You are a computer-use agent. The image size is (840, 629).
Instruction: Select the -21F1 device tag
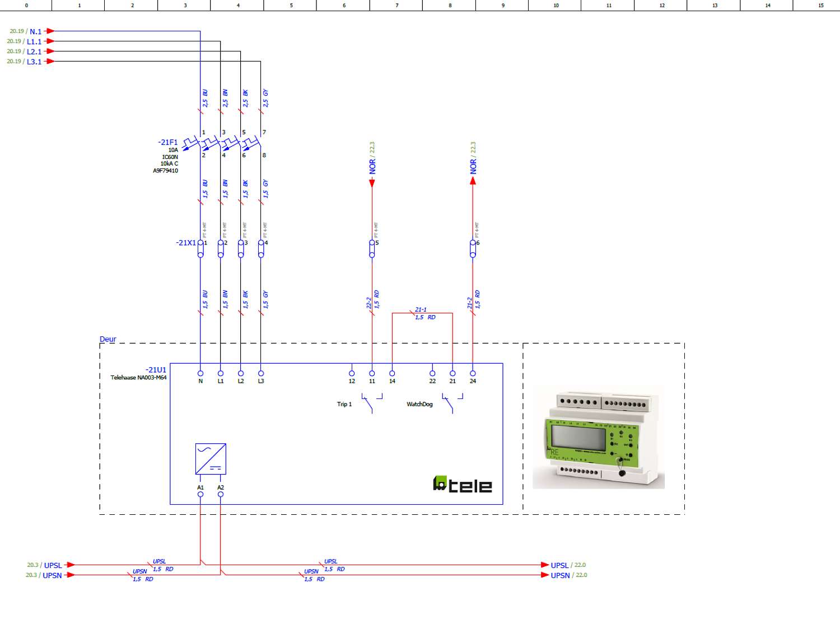167,142
